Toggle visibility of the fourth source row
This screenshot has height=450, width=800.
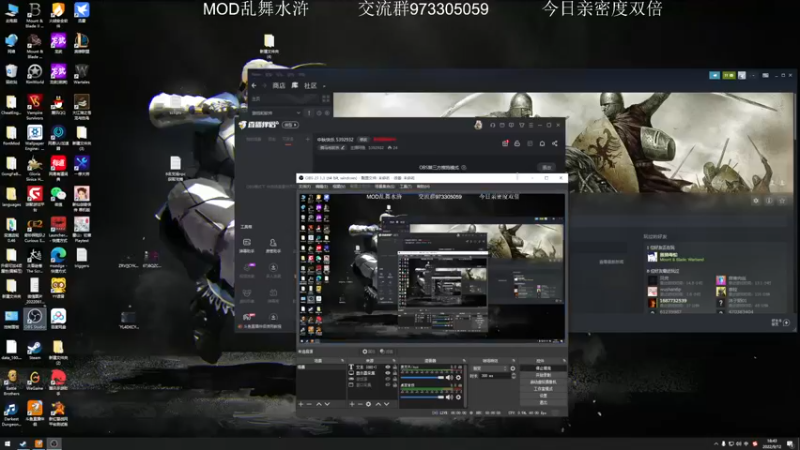coord(388,385)
